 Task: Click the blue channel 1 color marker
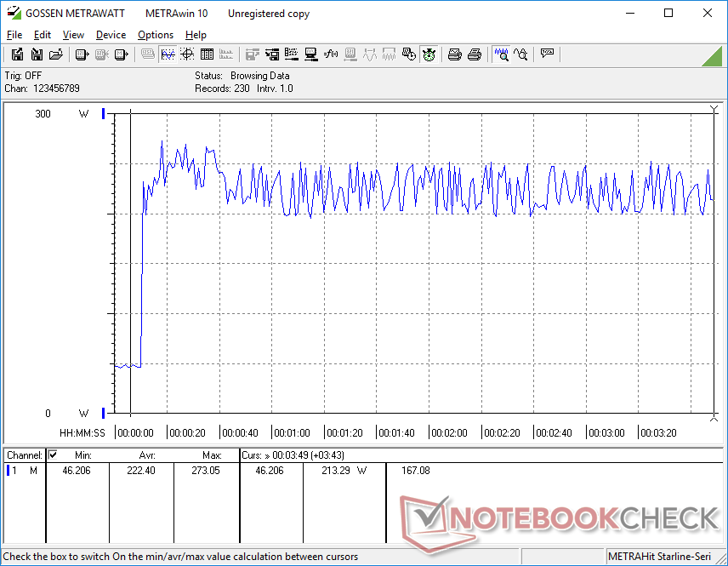tap(8, 471)
